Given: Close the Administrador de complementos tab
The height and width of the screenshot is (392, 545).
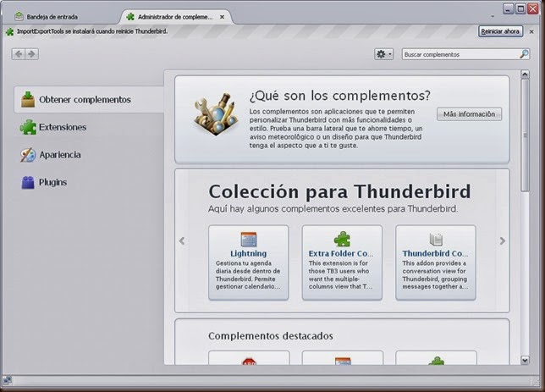Looking at the screenshot, I should (x=222, y=17).
